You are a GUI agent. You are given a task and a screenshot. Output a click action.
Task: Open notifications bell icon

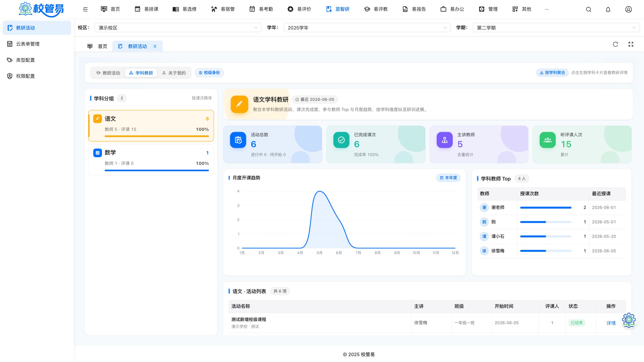click(x=608, y=9)
